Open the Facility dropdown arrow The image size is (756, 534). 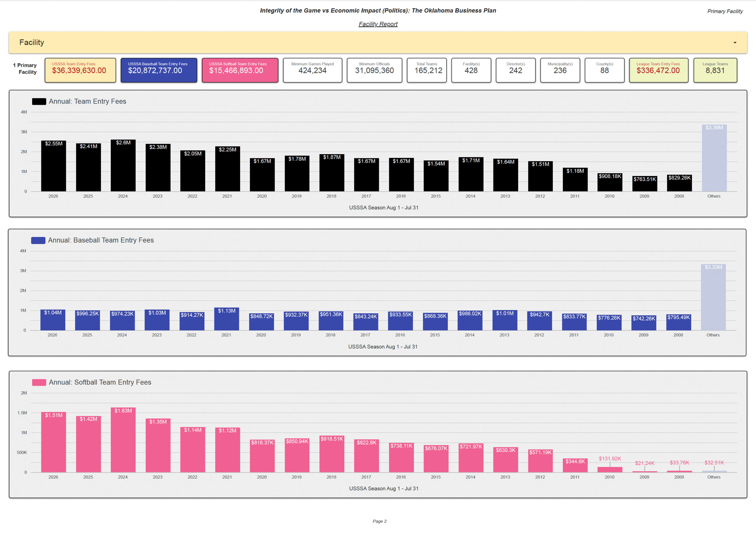pyautogui.click(x=735, y=43)
